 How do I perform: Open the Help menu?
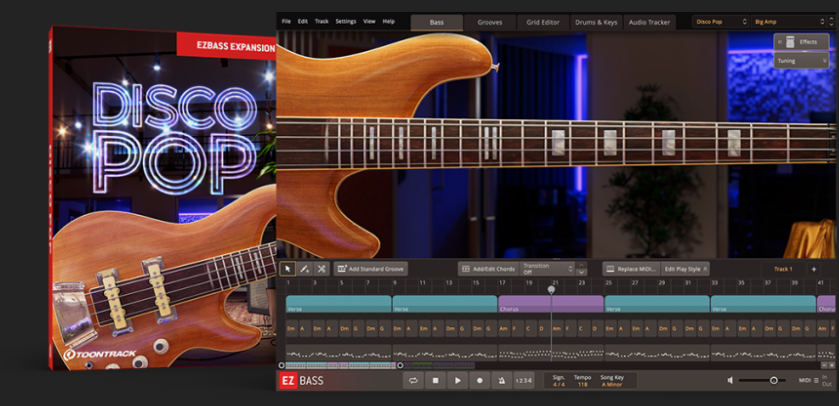point(388,21)
